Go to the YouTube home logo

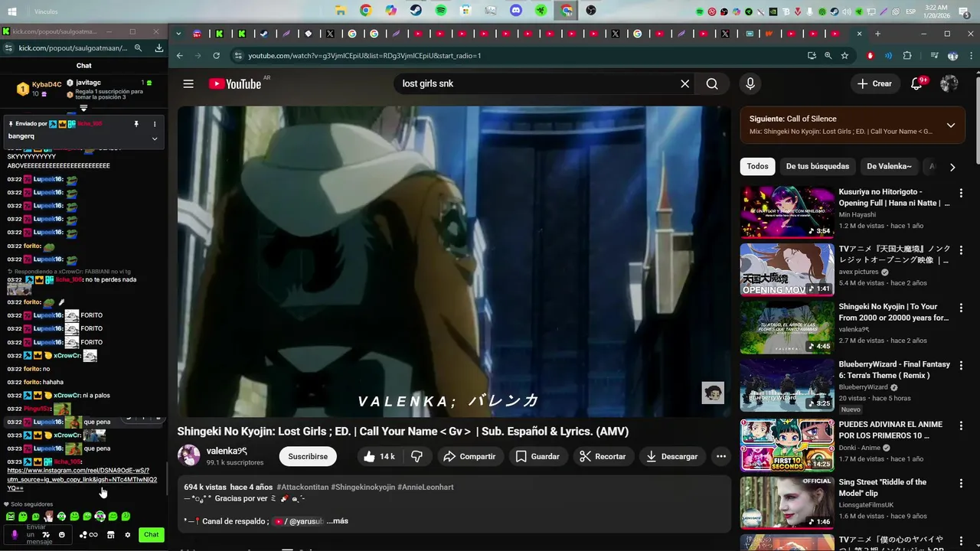click(x=235, y=84)
